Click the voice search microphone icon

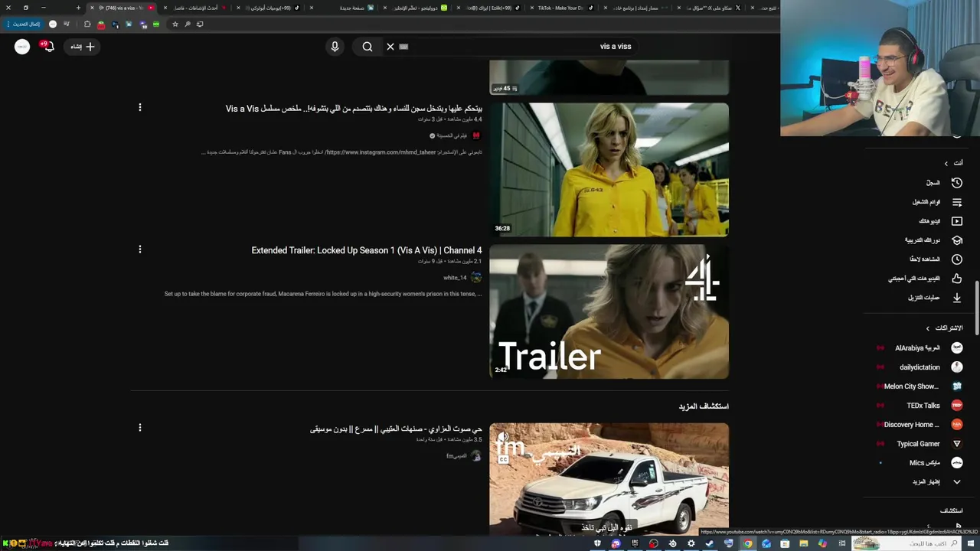[335, 47]
